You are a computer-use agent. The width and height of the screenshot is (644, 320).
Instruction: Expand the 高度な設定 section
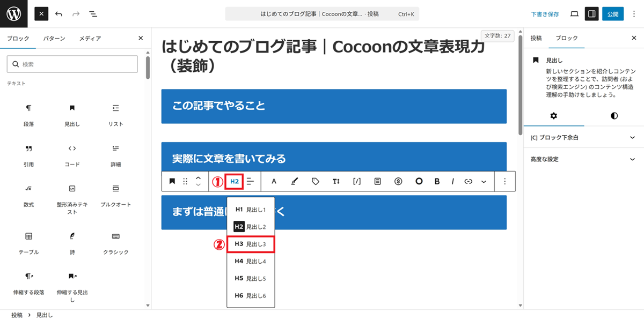pos(583,159)
